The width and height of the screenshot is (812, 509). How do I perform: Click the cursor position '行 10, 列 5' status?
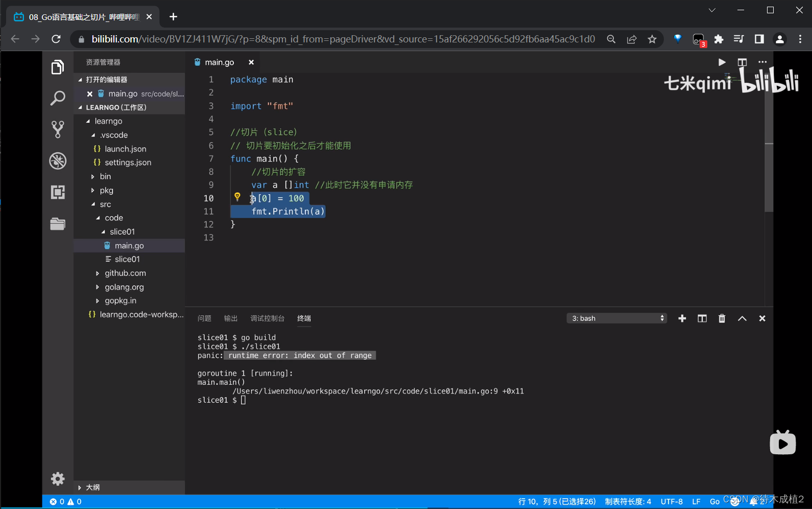(x=557, y=502)
